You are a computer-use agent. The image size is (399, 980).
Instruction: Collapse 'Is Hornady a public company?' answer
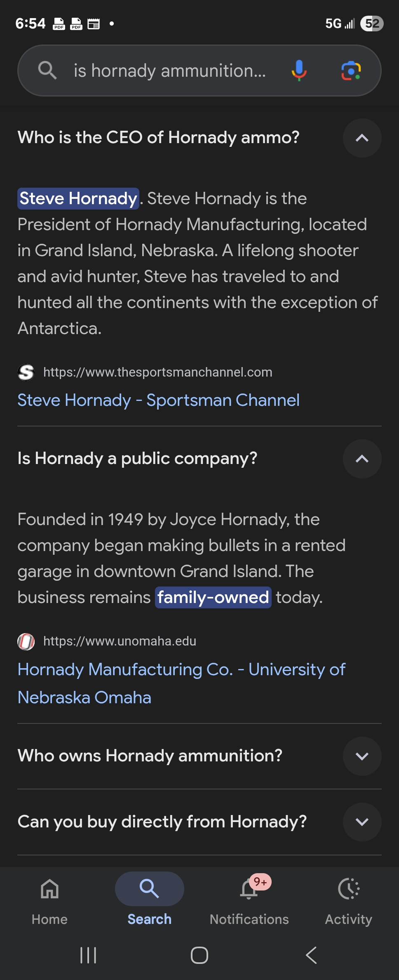click(362, 459)
